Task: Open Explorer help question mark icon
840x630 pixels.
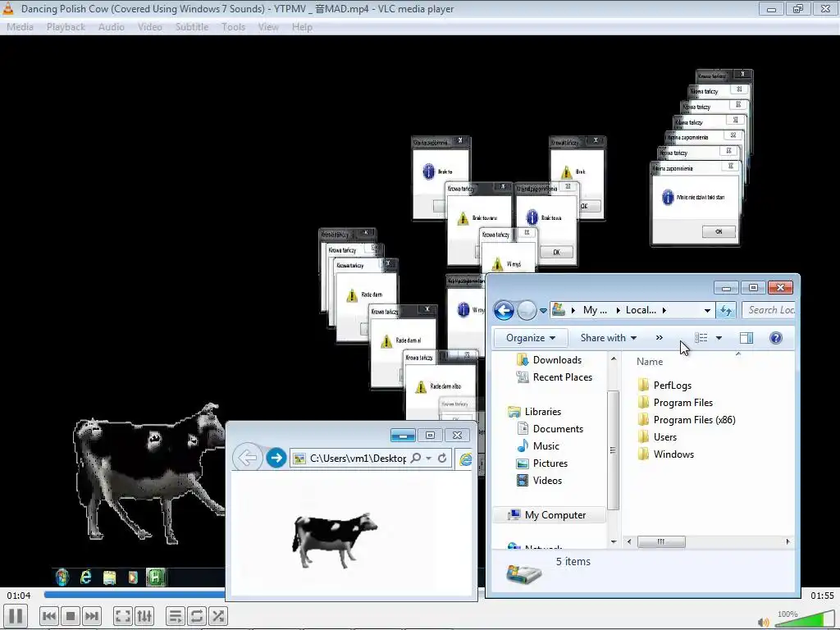Action: click(776, 338)
